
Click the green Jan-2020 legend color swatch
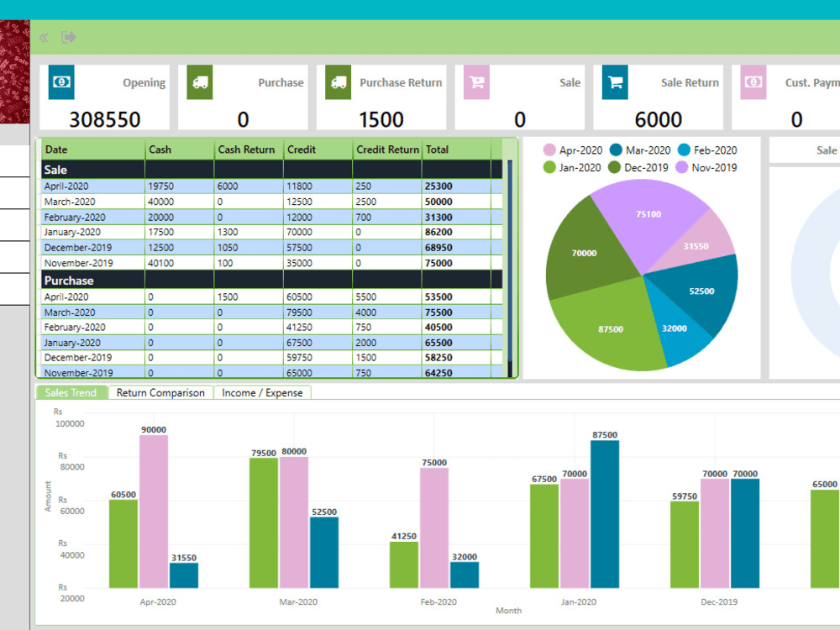tap(548, 165)
